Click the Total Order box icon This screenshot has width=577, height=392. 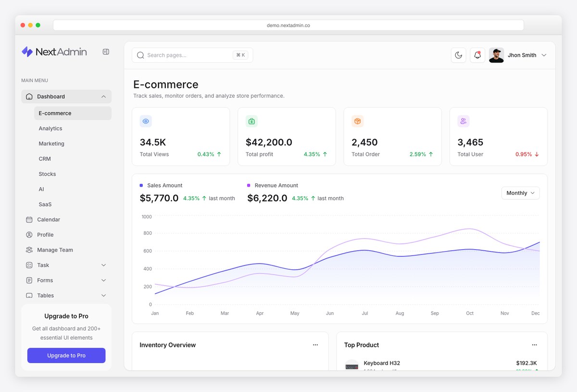(357, 121)
